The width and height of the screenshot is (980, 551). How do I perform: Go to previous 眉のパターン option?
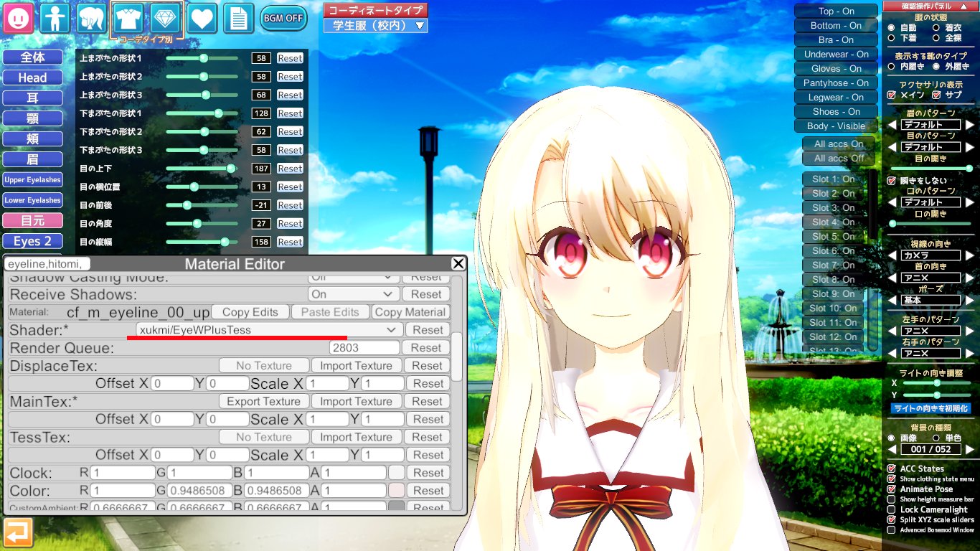point(893,125)
